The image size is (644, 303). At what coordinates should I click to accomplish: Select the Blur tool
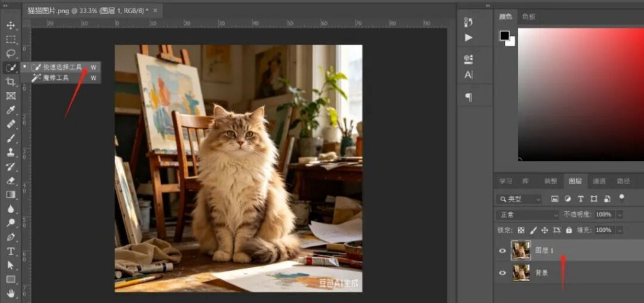[x=11, y=209]
